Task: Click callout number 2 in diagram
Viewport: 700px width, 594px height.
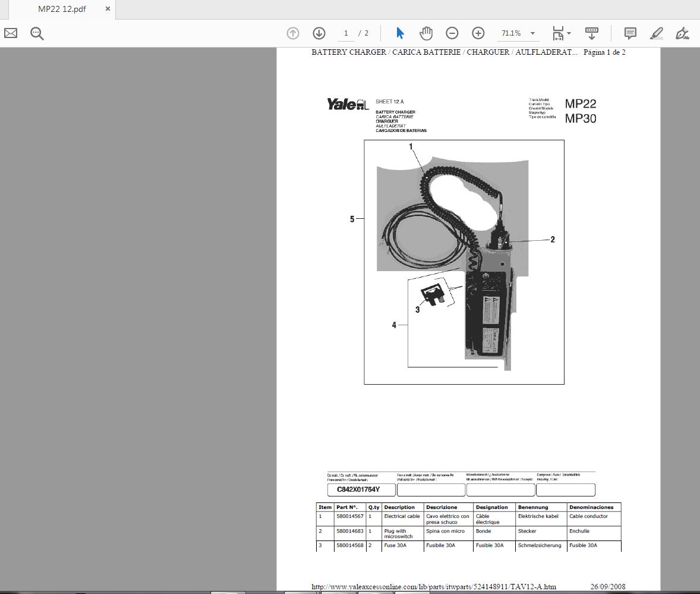Action: (553, 240)
